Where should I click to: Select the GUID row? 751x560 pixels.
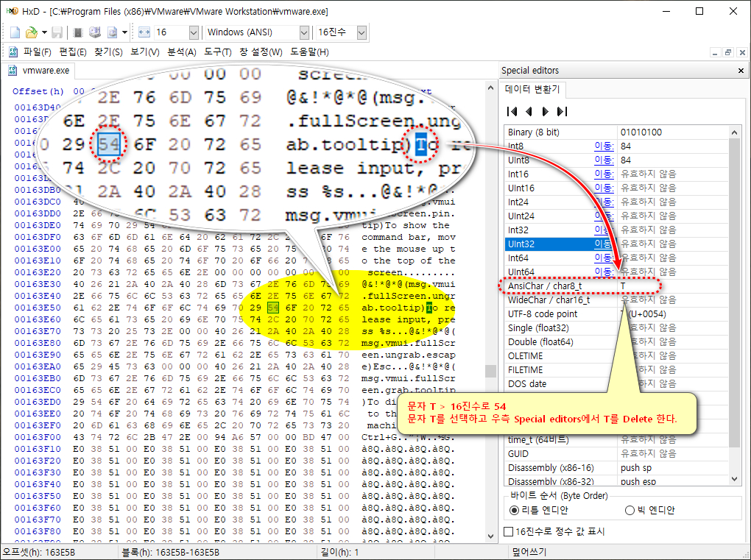(616, 454)
